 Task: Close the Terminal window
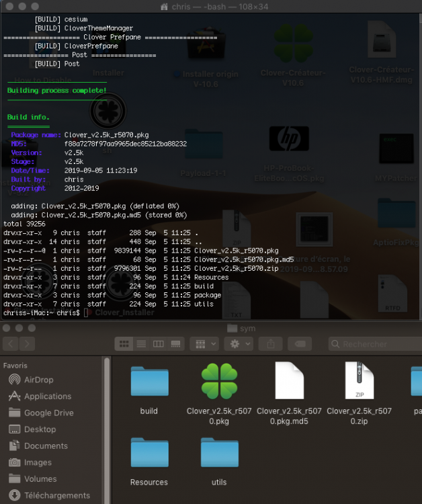(9, 7)
